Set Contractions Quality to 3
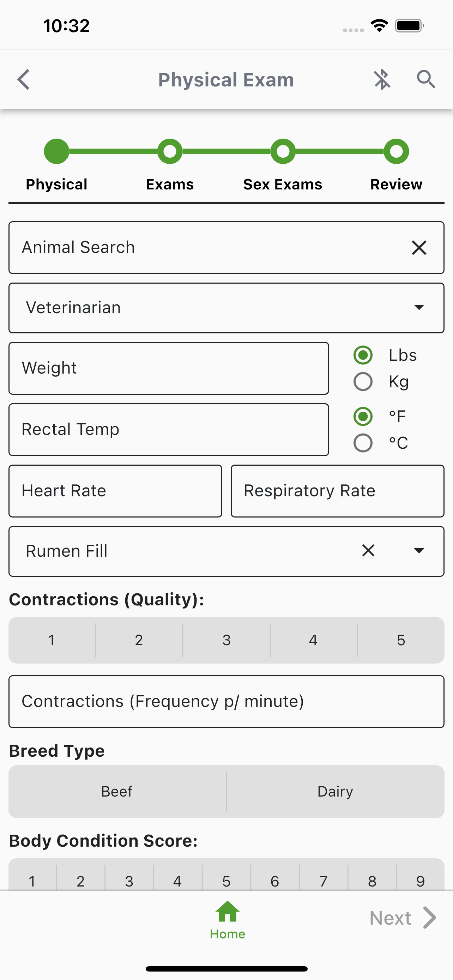Screen dimensions: 453x980 (227, 640)
